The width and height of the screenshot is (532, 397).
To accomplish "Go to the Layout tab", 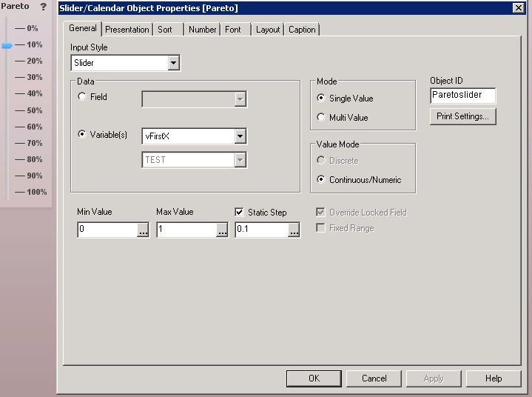I will [x=268, y=30].
